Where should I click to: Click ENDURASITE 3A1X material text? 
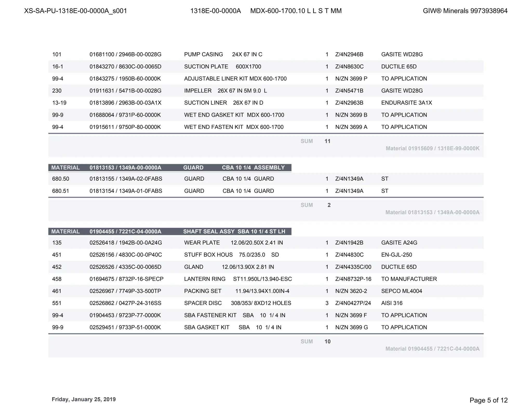(406, 103)
